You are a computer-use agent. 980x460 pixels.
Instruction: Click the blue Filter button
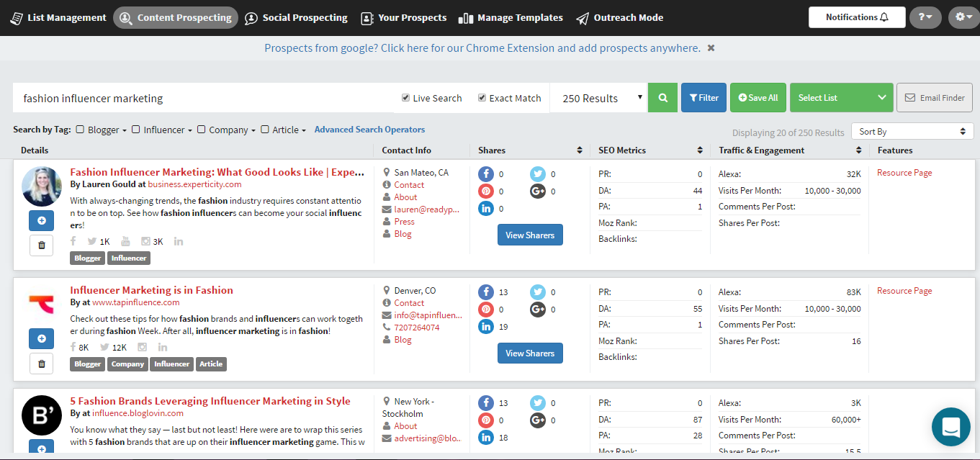pos(703,98)
